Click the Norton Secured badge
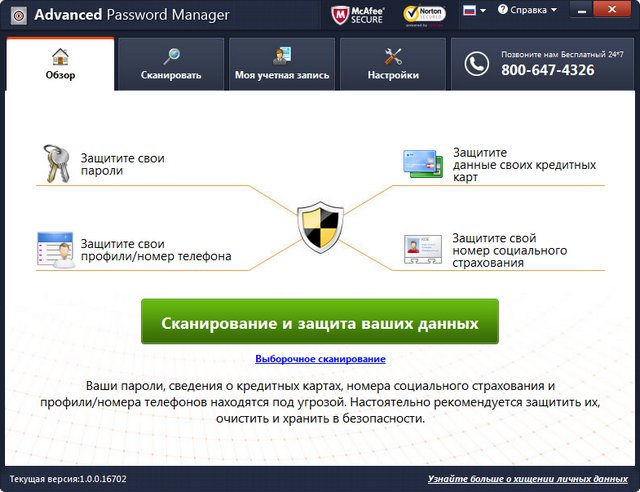This screenshot has height=492, width=640. 422,14
